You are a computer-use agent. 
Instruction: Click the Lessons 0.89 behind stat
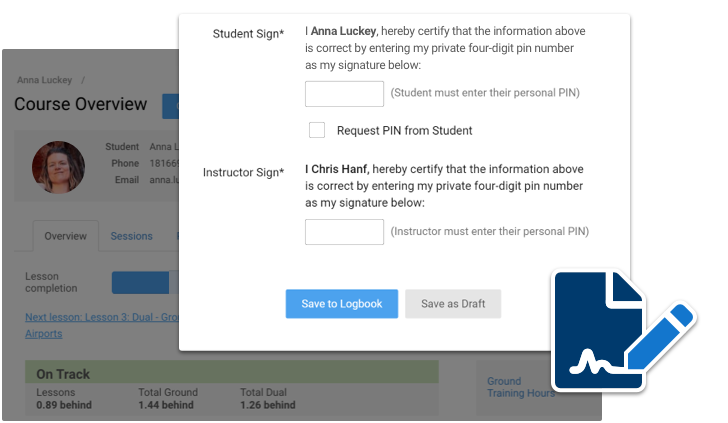(64, 398)
